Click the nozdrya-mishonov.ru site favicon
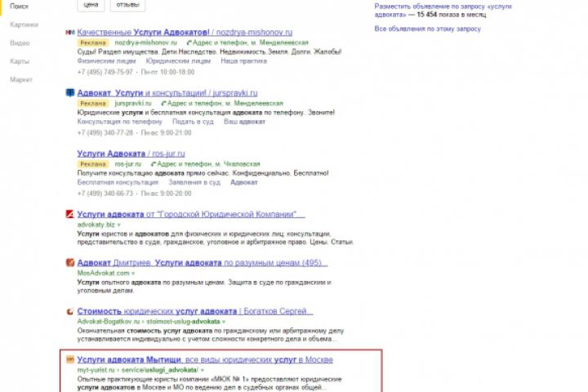The image size is (588, 392). coord(69,33)
